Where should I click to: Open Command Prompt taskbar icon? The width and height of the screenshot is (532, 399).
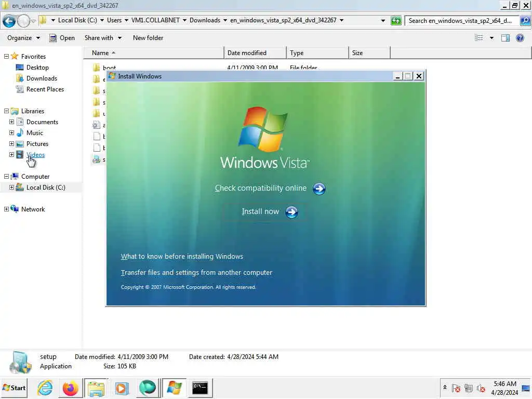(200, 388)
